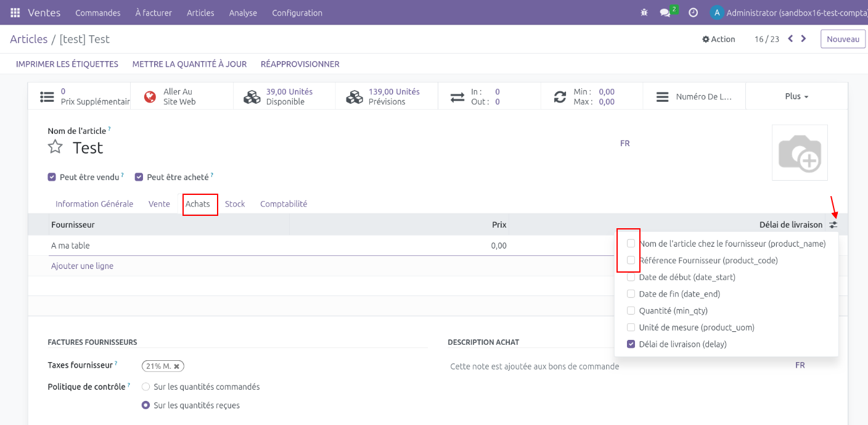The image size is (868, 425).
Task: Open the Configuration menu
Action: [x=297, y=12]
